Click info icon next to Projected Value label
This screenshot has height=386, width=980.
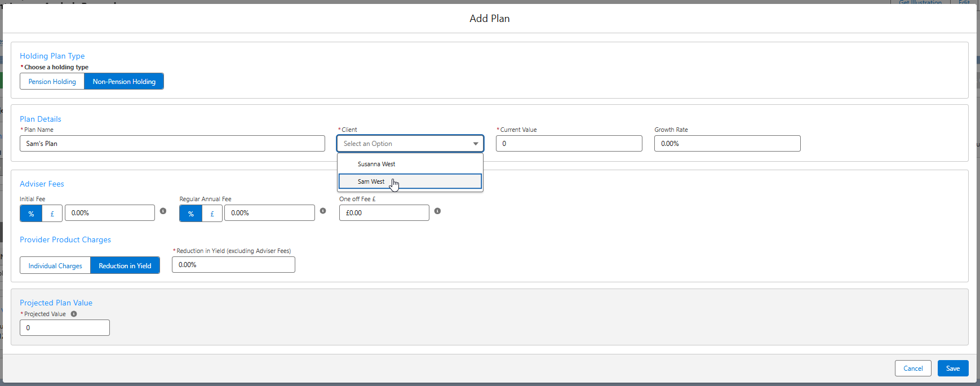74,314
